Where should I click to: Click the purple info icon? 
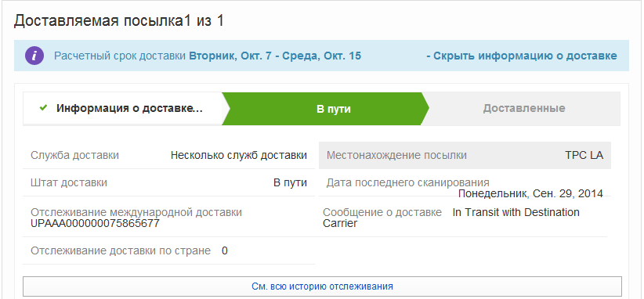point(35,56)
